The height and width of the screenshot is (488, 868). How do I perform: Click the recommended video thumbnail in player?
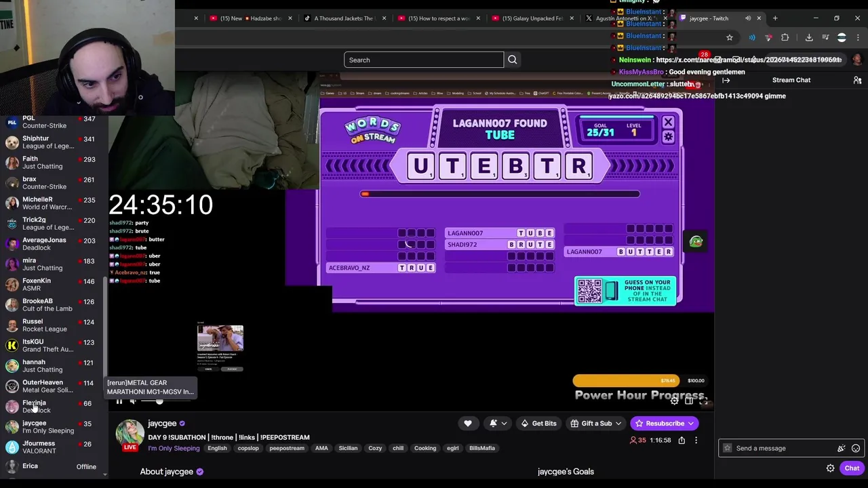click(x=220, y=338)
